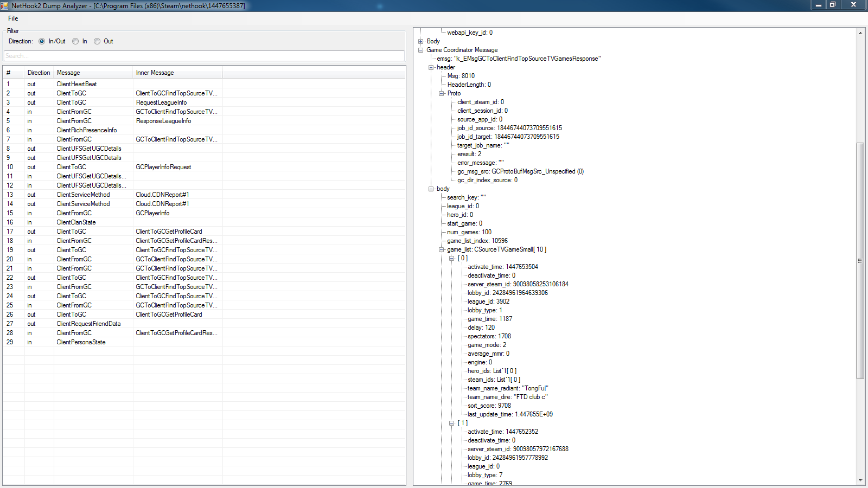Viewport: 868px width, 488px height.
Task: Select the client_steam_id: 0 tree item
Action: point(480,102)
